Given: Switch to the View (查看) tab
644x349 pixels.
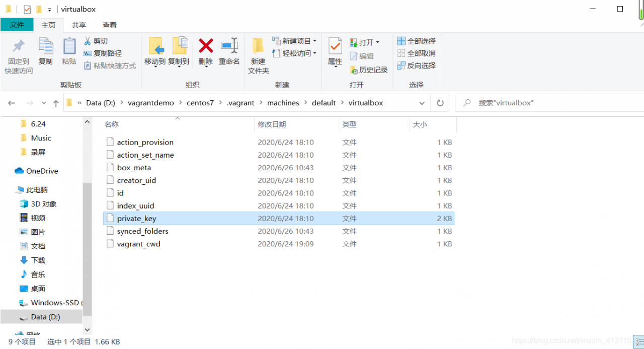Looking at the screenshot, I should click(110, 25).
